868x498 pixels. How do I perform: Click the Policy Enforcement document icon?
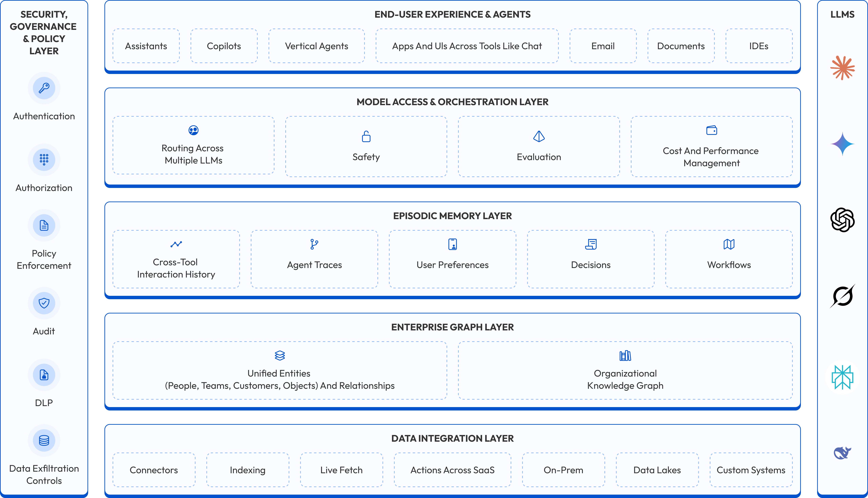(x=44, y=225)
